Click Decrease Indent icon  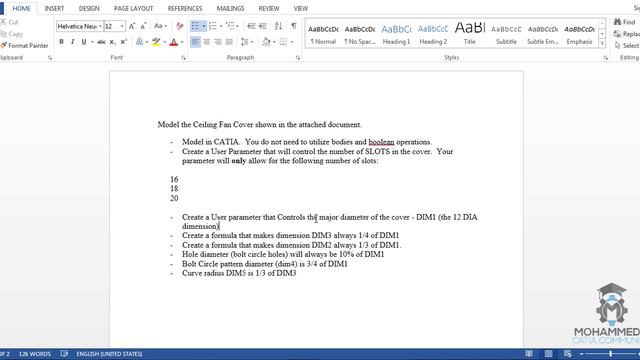coord(251,26)
